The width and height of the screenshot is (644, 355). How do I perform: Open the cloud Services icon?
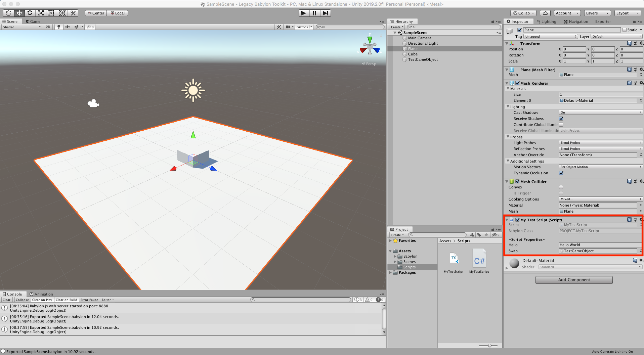point(545,13)
